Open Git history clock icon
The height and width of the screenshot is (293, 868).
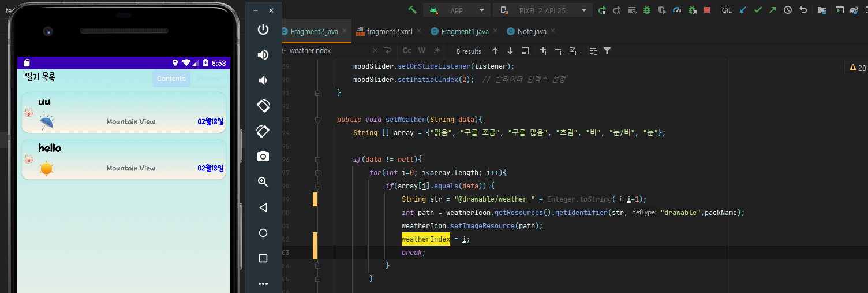point(788,10)
